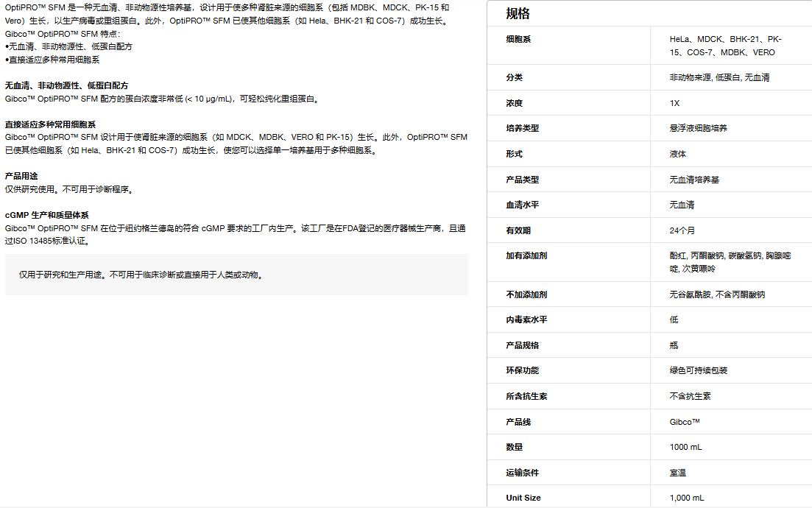This screenshot has width=812, height=508.
Task: Select the 数量 label
Action: click(514, 448)
